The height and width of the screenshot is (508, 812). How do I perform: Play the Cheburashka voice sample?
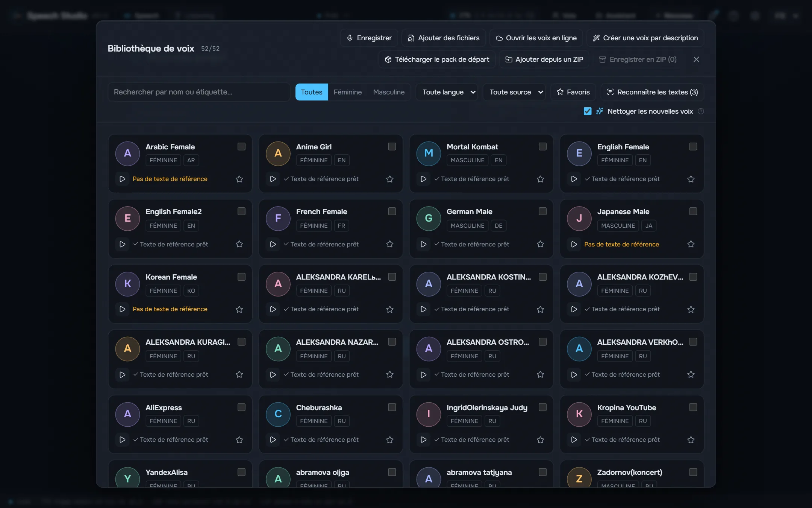pos(273,440)
